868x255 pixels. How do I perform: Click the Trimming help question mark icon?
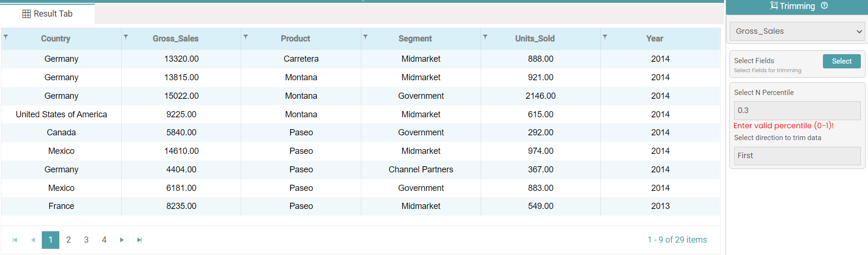(x=824, y=6)
